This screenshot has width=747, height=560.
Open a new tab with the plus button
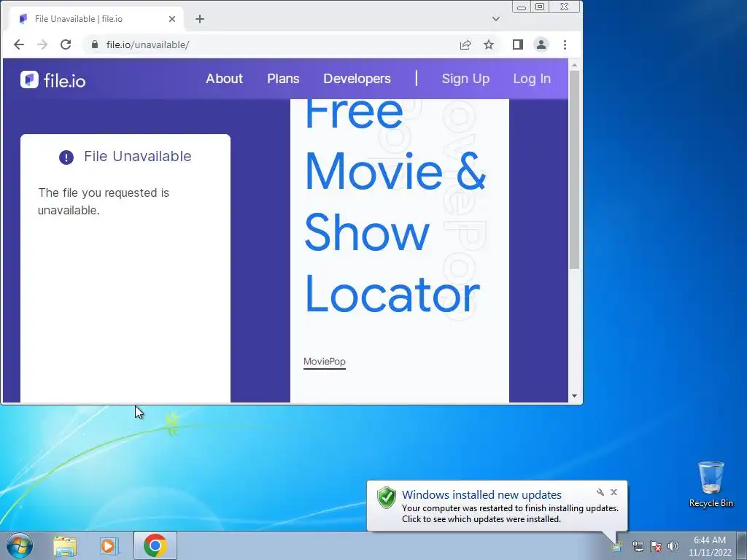coord(200,19)
